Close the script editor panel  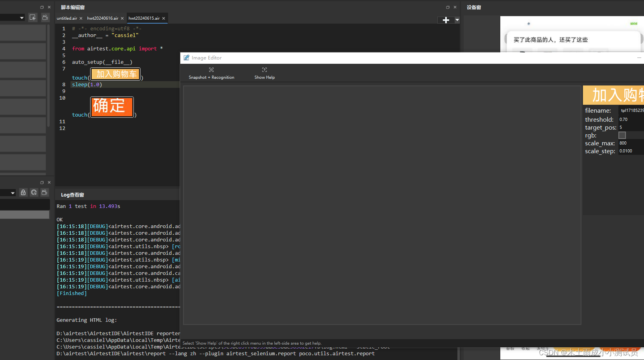point(455,7)
